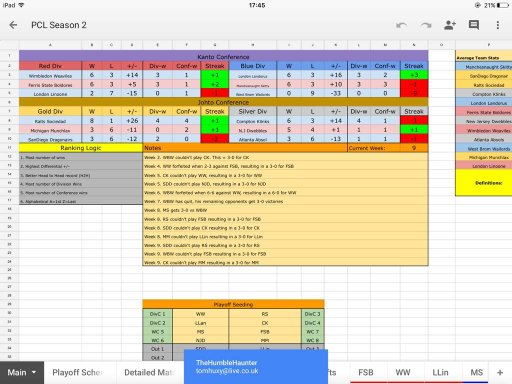Click the redo icon
This screenshot has height=384, width=512.
426,25
